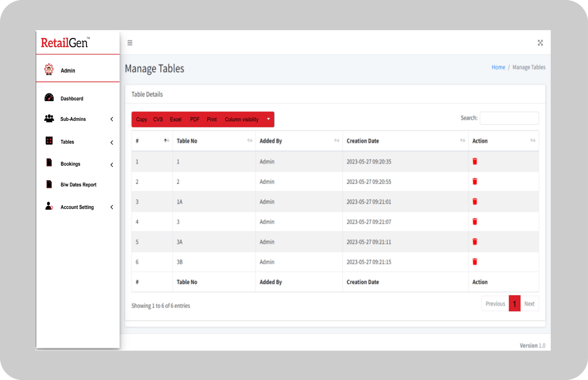
Task: Delete table 1A using trash icon
Action: click(475, 202)
